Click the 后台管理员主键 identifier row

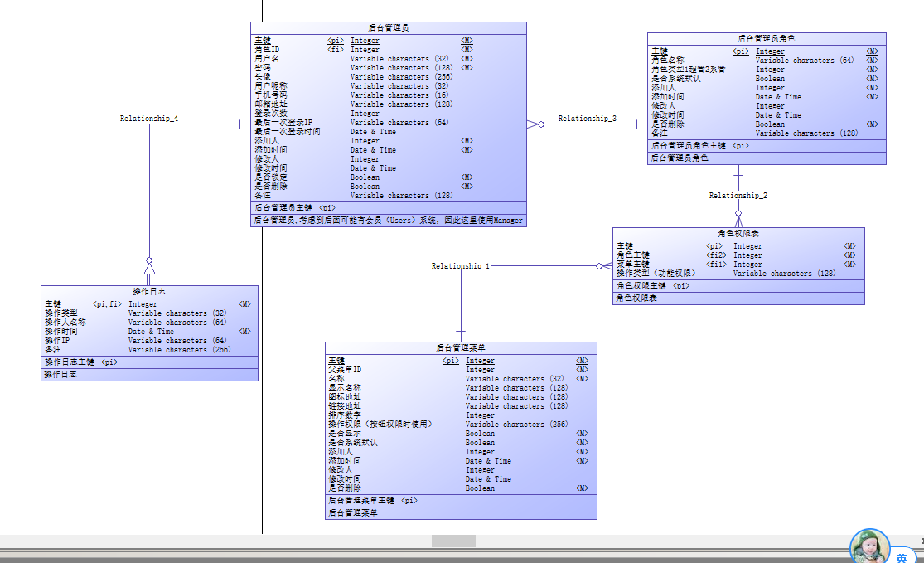click(389, 208)
